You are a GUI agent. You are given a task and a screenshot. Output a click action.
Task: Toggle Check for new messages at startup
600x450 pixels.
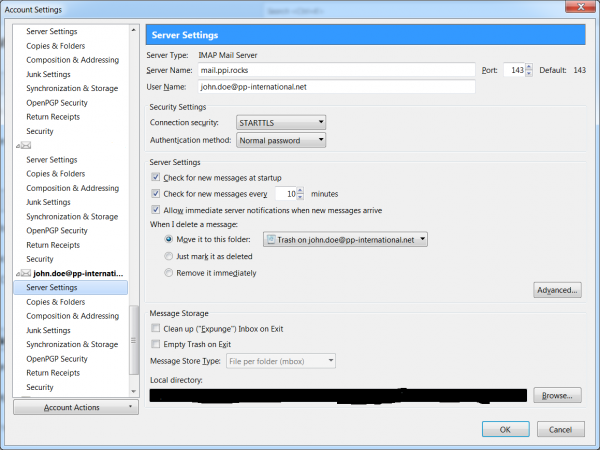pos(155,176)
